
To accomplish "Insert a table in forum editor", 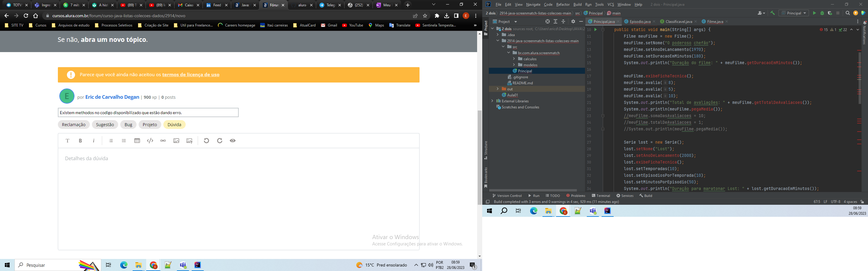I will tap(137, 141).
